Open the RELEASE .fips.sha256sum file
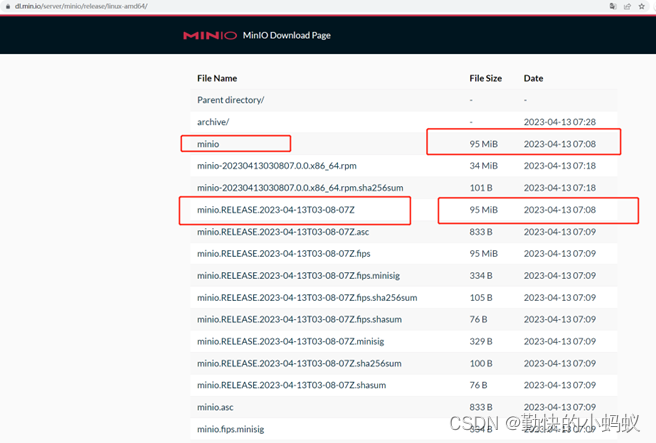656x443 pixels. 307,297
